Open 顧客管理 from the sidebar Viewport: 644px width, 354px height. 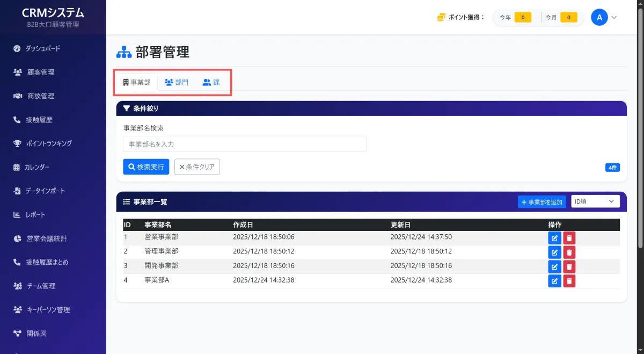coord(40,72)
